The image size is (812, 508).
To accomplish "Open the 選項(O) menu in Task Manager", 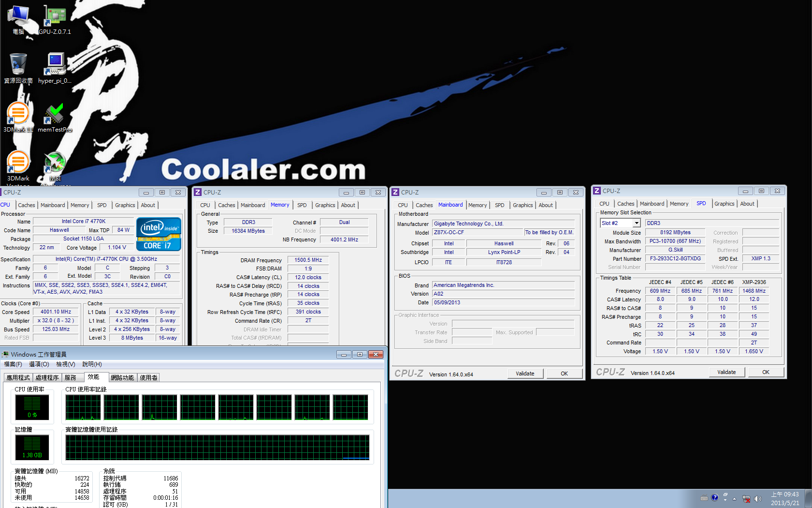I will [39, 364].
